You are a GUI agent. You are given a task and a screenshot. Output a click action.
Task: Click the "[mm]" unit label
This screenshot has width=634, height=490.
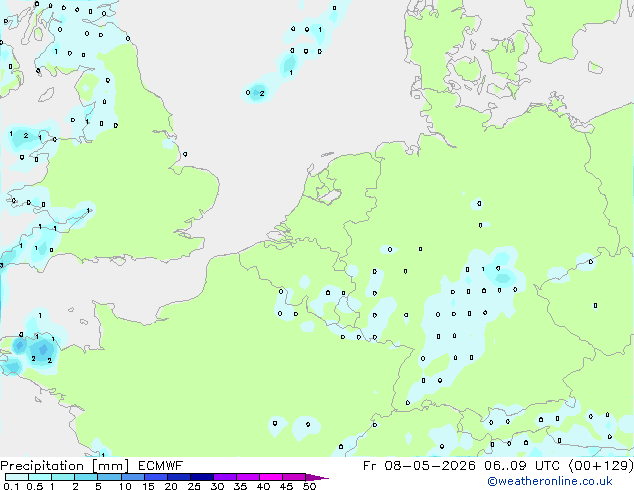click(x=110, y=466)
